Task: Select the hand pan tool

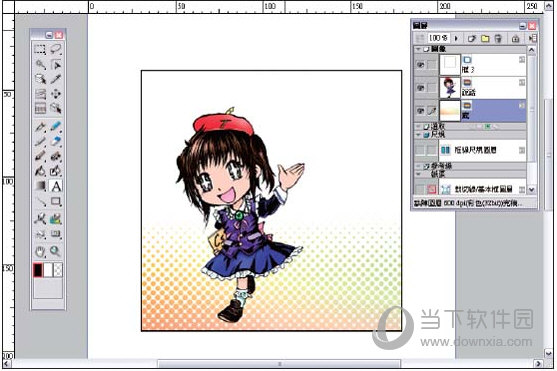Action: click(40, 251)
